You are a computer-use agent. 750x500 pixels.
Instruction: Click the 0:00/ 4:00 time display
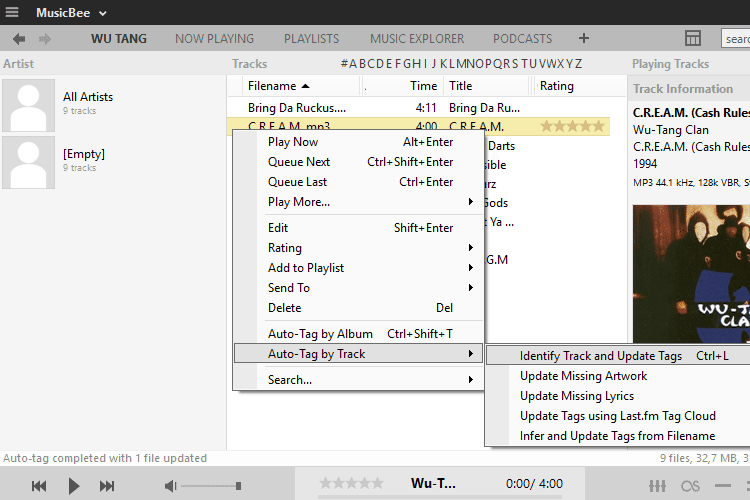[x=534, y=484]
